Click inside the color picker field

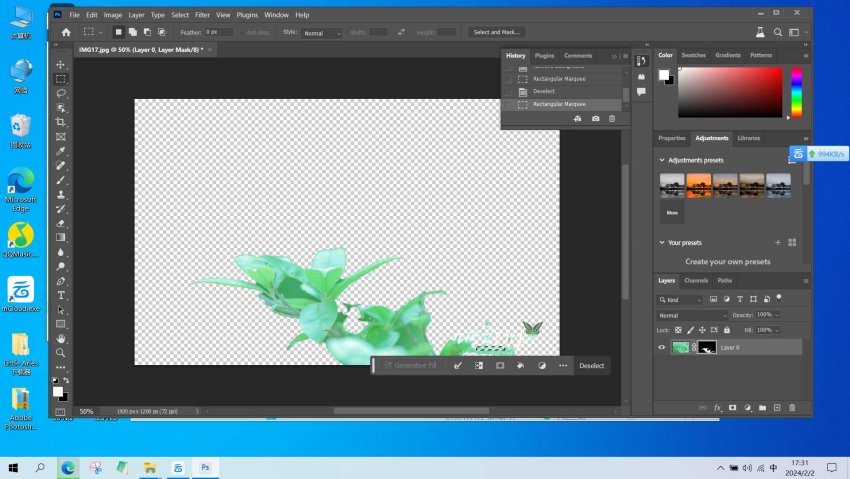pos(730,92)
